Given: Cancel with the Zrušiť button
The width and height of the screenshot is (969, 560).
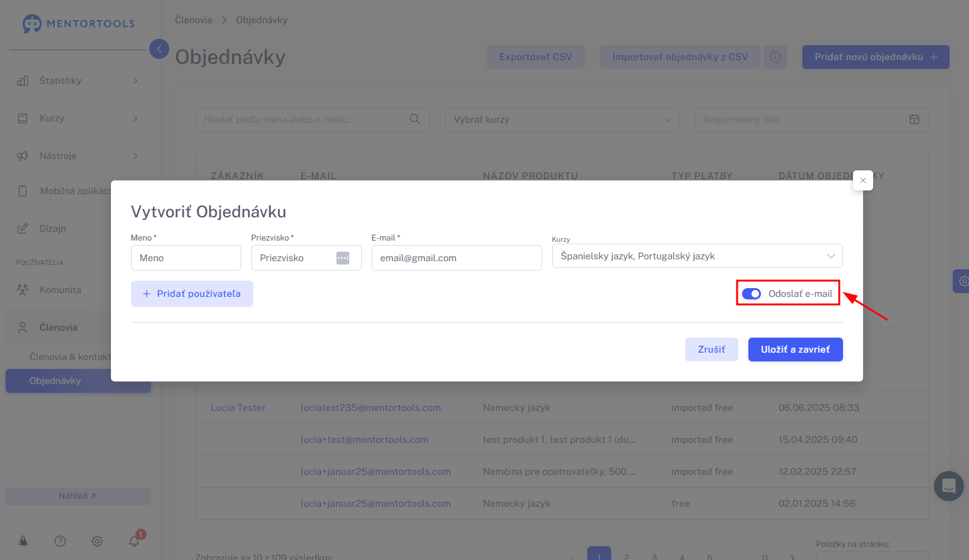Looking at the screenshot, I should pyautogui.click(x=711, y=350).
